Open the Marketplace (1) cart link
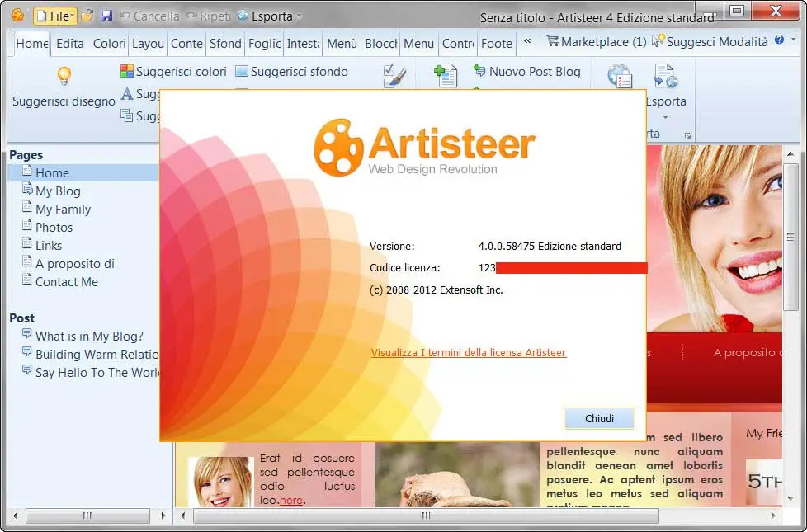Screen dimensions: 807x532 click(x=596, y=42)
